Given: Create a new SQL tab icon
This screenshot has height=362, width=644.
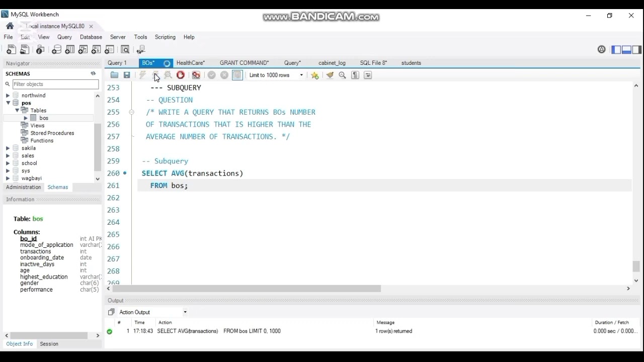Looking at the screenshot, I should (11, 49).
